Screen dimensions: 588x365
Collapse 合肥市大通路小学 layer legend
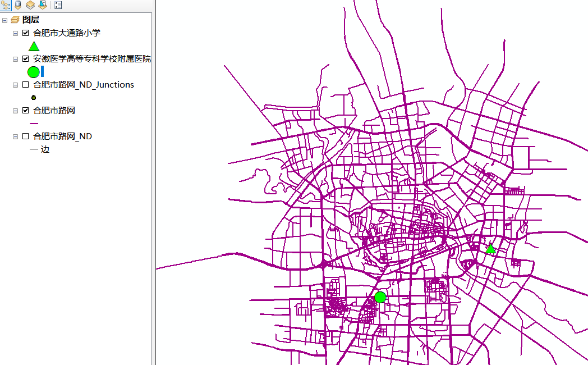coord(15,33)
